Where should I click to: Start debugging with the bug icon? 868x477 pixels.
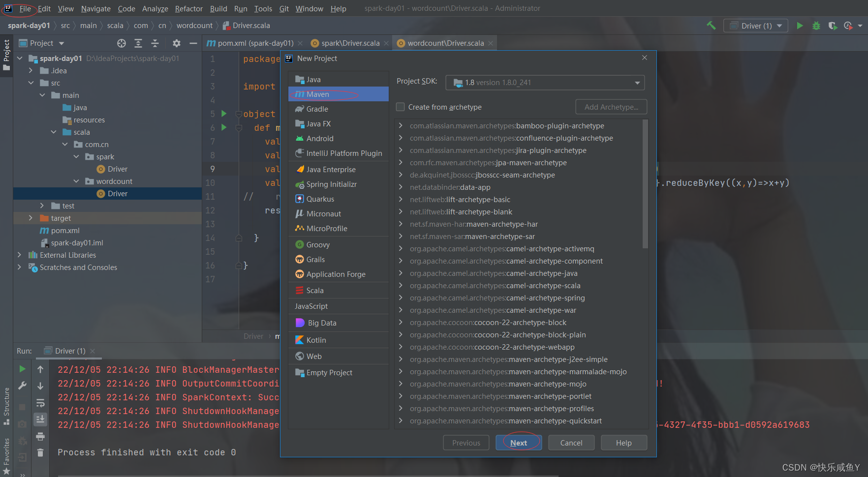click(816, 26)
